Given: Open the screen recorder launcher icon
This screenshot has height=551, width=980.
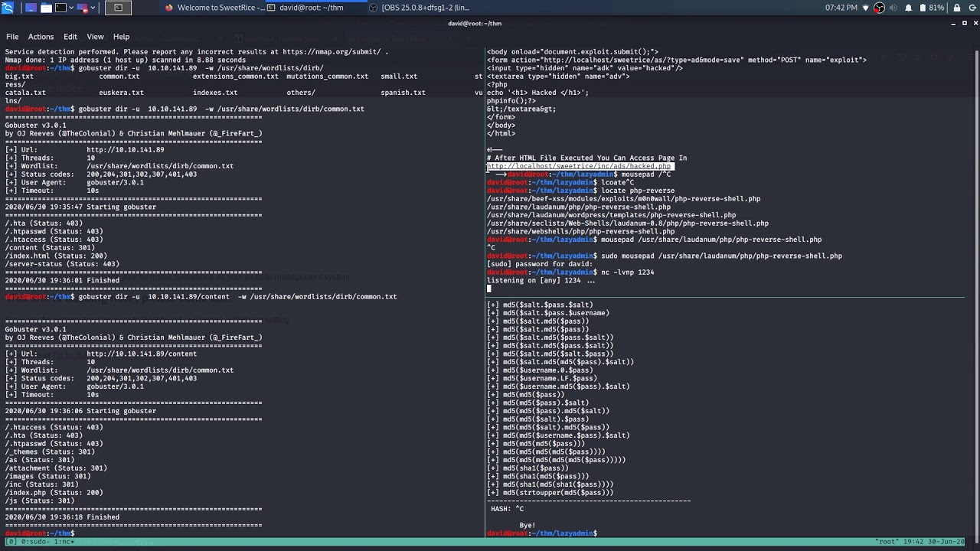Looking at the screenshot, I should click(82, 8).
